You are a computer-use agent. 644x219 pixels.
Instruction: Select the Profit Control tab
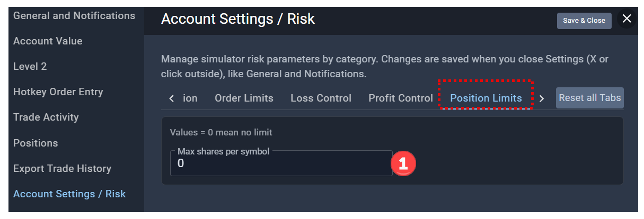pos(401,98)
